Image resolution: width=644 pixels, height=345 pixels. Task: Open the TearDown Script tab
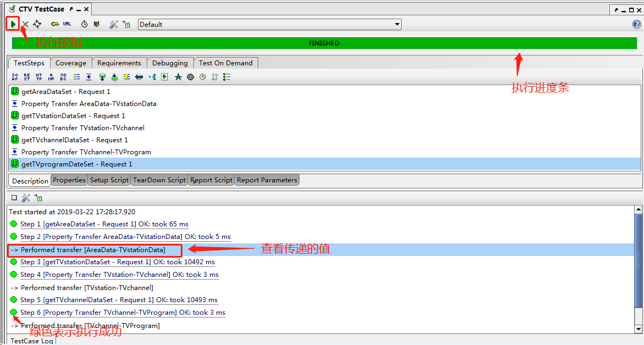coord(159,180)
